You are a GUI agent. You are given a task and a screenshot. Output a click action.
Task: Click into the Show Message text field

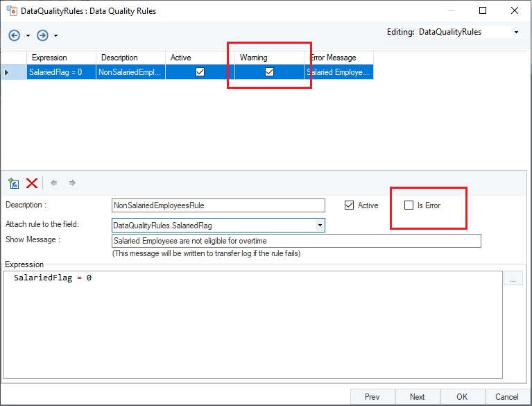(x=296, y=241)
